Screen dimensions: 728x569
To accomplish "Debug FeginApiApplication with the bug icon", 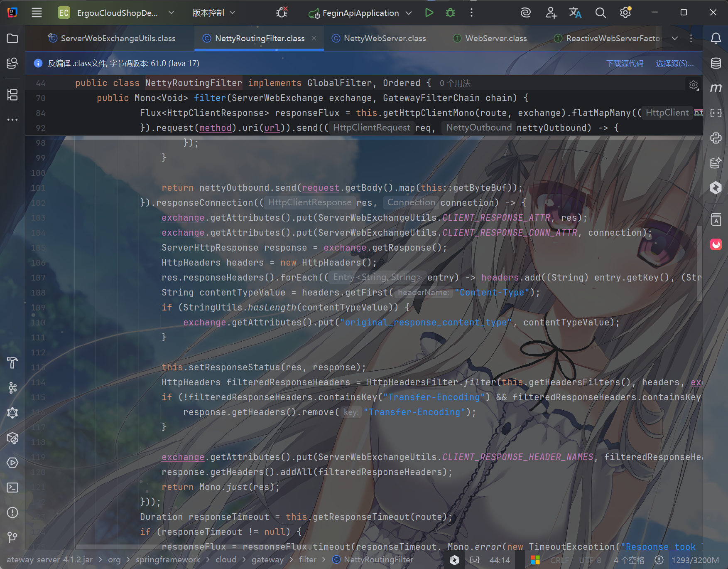I will 450,12.
